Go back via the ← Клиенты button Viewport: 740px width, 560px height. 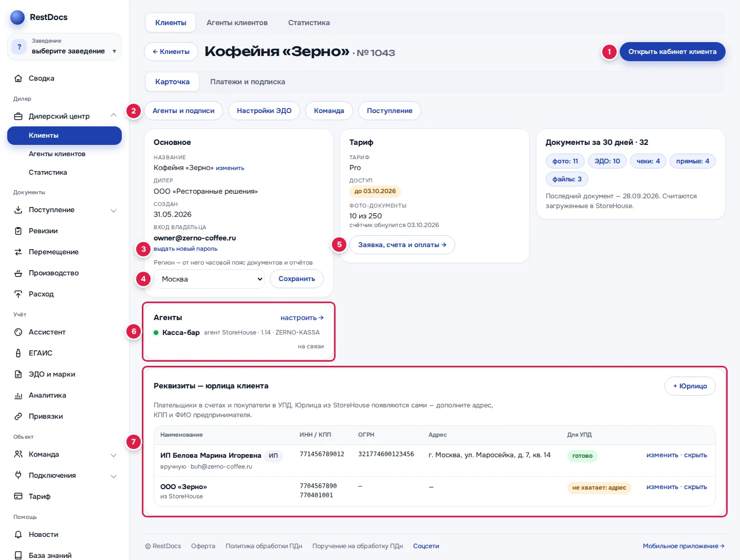pyautogui.click(x=171, y=52)
